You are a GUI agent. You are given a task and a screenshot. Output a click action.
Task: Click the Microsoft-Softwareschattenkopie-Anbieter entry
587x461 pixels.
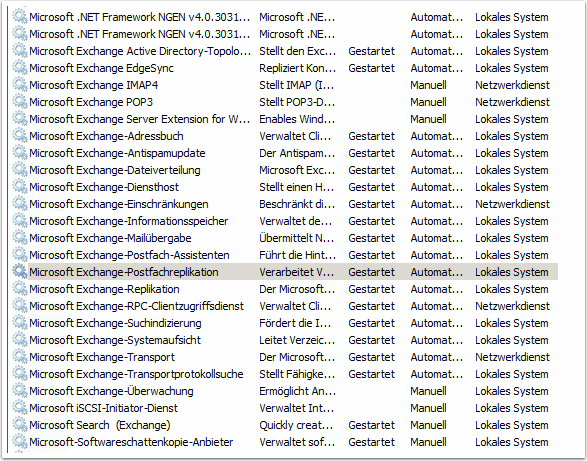pos(131,442)
